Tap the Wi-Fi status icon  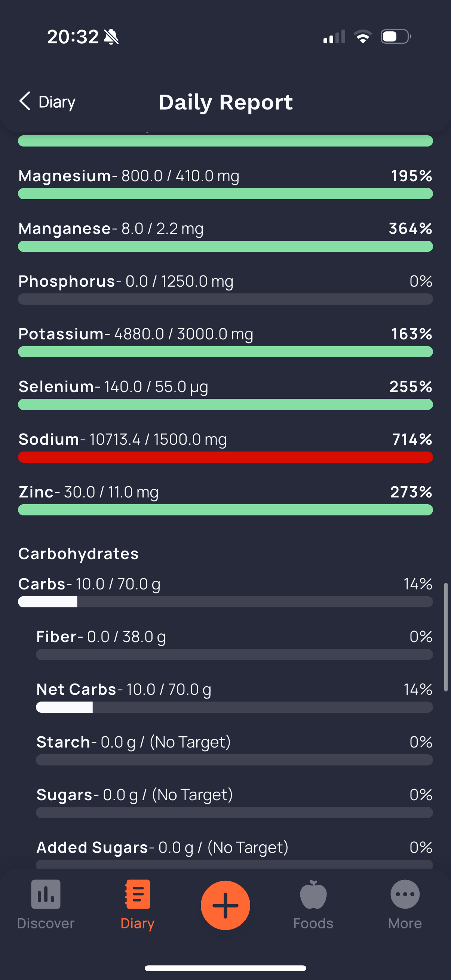pos(363,37)
